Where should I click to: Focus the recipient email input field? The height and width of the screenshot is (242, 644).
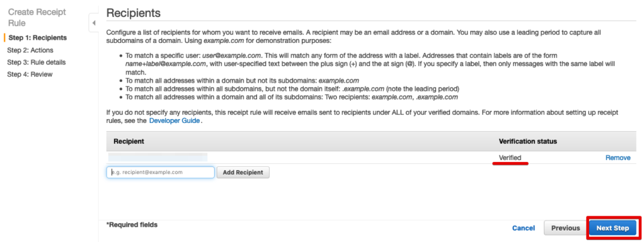point(160,172)
